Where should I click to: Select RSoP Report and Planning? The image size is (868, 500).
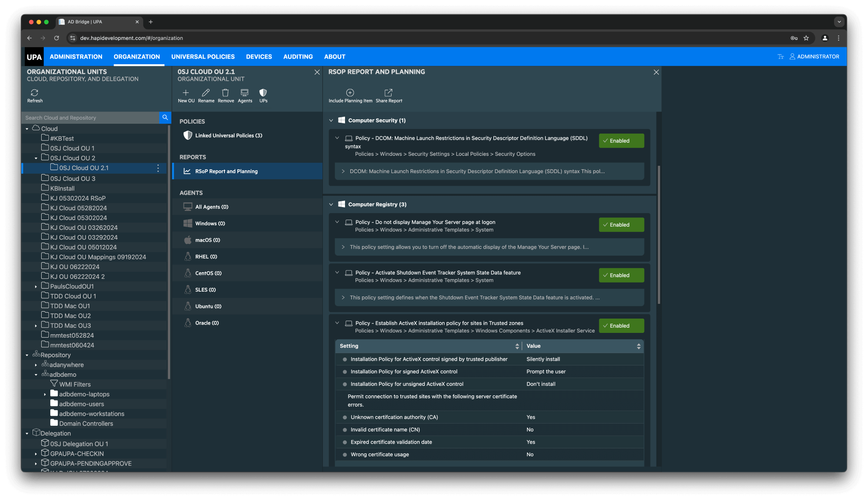tap(226, 171)
